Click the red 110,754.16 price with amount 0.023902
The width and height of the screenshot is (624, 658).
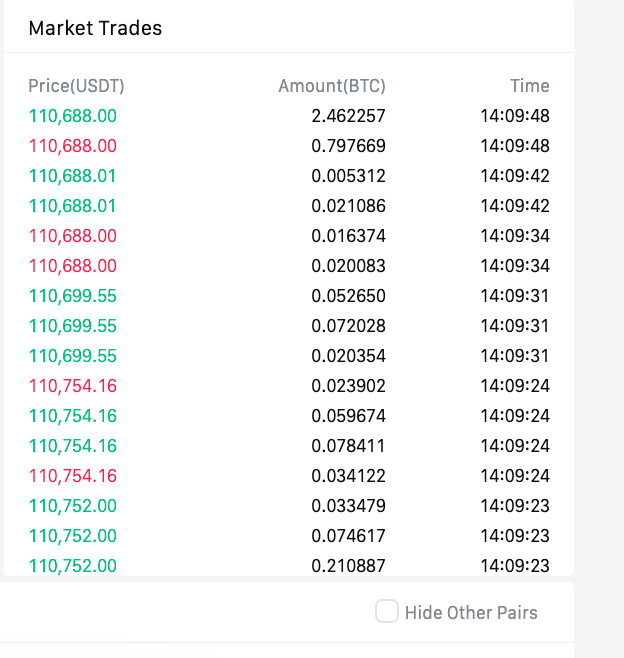[73, 386]
